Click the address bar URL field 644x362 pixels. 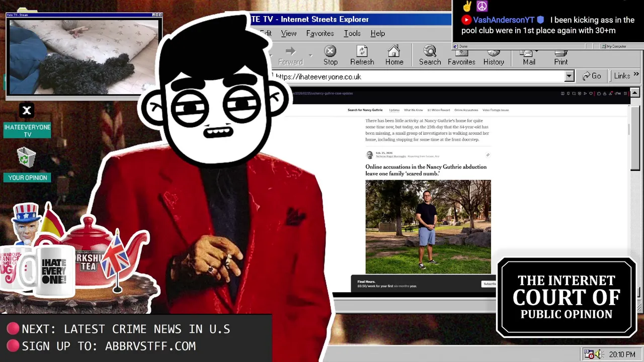pyautogui.click(x=420, y=76)
